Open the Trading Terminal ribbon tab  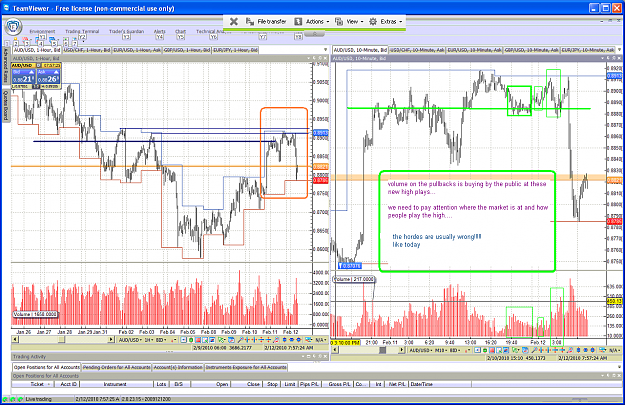(82, 31)
